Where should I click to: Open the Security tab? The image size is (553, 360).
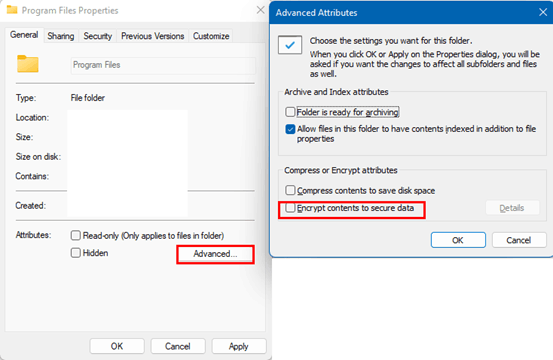(x=97, y=36)
